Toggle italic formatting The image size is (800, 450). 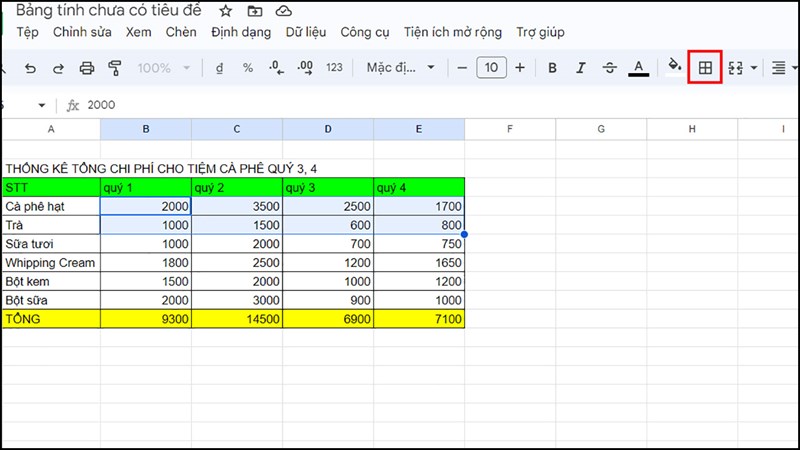coord(580,68)
